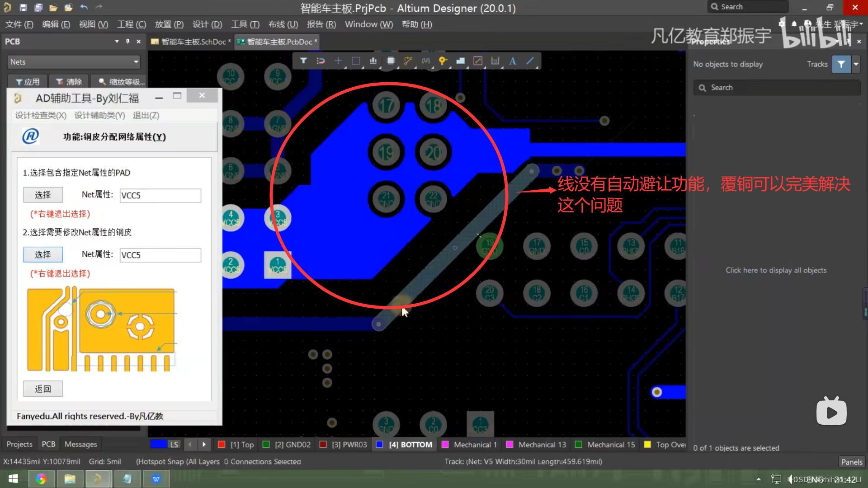Select the place string text tool
The image size is (868, 488).
[x=512, y=61]
